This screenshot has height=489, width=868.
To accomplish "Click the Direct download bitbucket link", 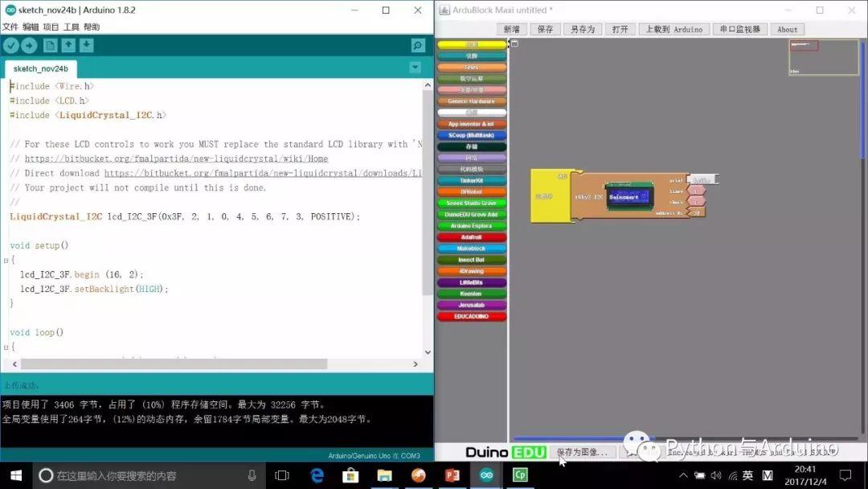I will pos(263,174).
